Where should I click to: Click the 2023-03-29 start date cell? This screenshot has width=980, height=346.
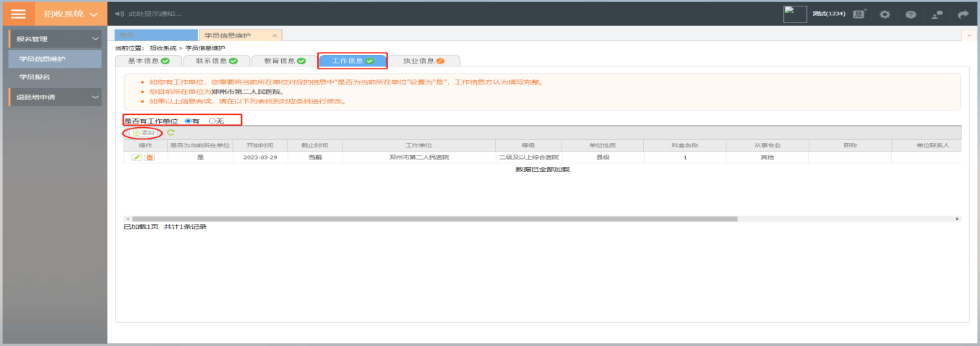(260, 157)
